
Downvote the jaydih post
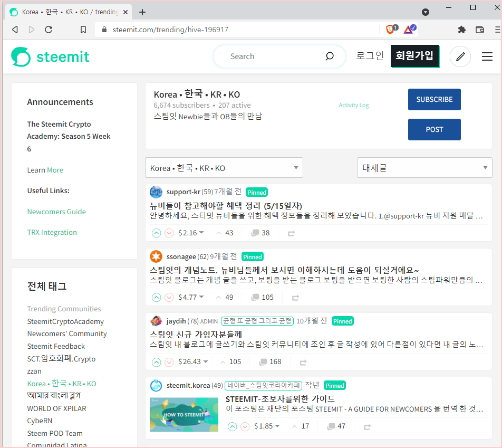coord(169,362)
